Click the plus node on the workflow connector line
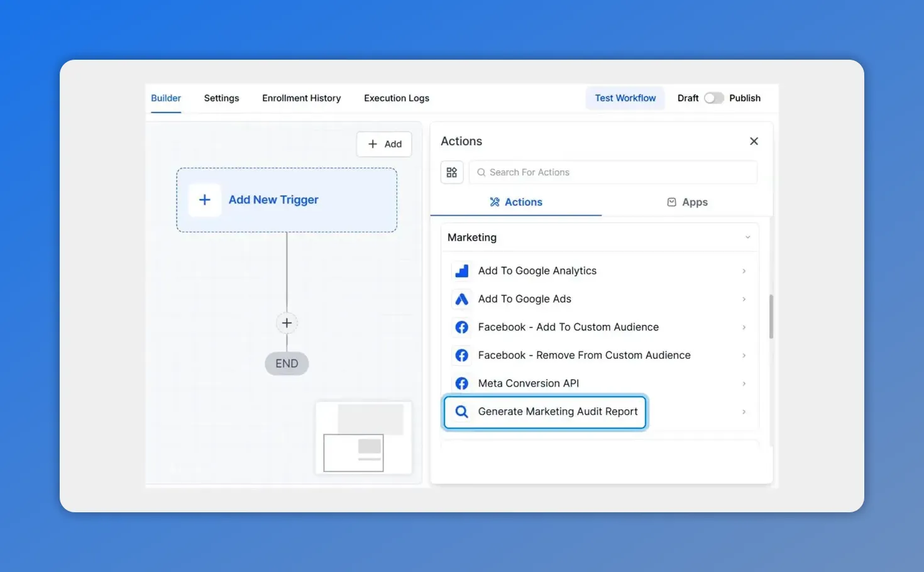The height and width of the screenshot is (572, 924). [287, 322]
